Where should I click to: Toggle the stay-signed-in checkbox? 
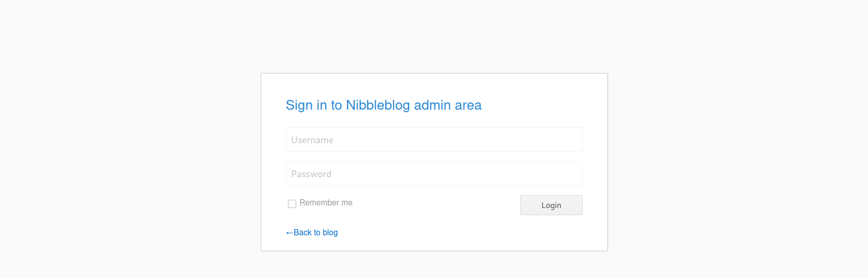pos(292,204)
